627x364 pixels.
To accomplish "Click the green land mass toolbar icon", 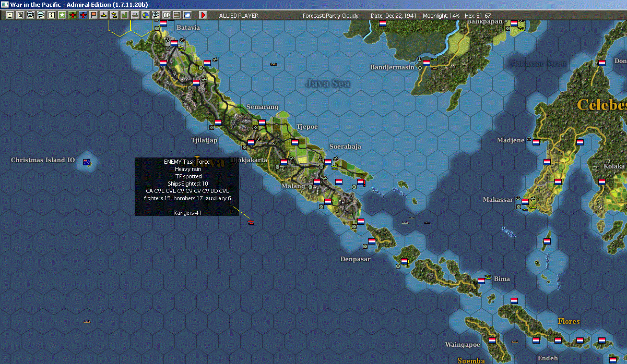I will pyautogui.click(x=125, y=15).
